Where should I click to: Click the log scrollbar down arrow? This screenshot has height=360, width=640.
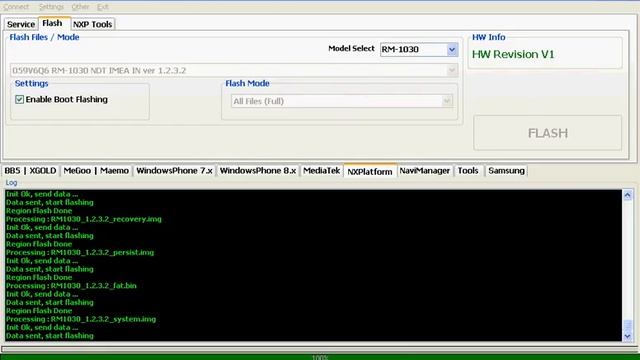[627, 336]
